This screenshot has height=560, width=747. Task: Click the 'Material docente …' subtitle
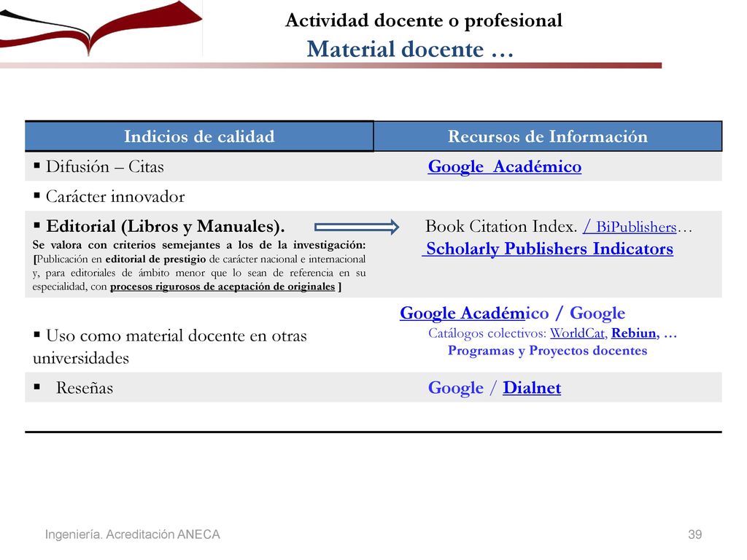(x=410, y=49)
